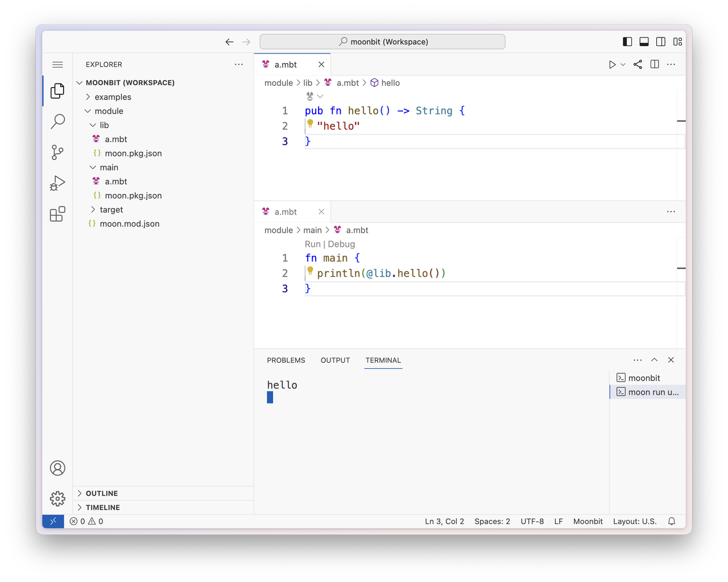Open the dropdown arrow beside Run button

[623, 65]
